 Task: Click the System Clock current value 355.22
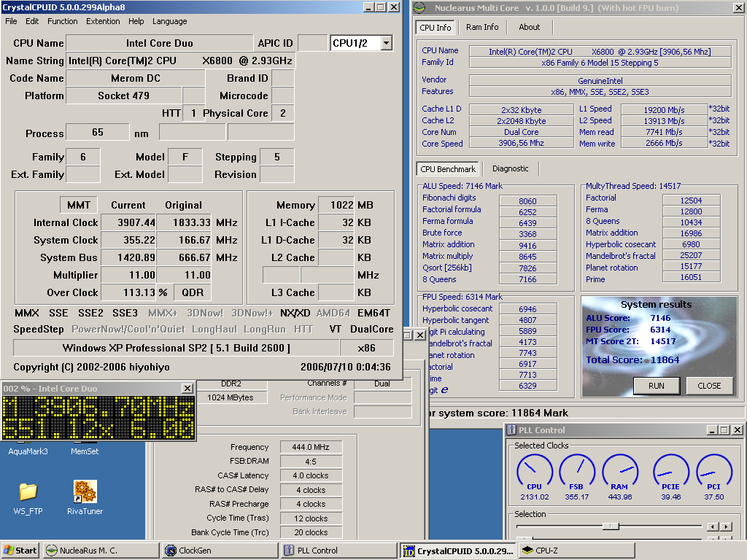pos(128,240)
